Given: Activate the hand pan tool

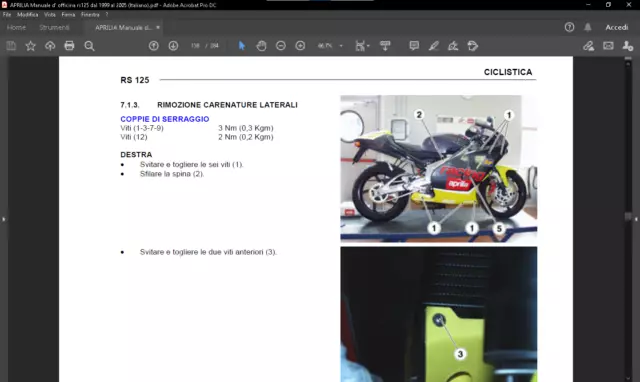Looking at the screenshot, I should click(261, 46).
